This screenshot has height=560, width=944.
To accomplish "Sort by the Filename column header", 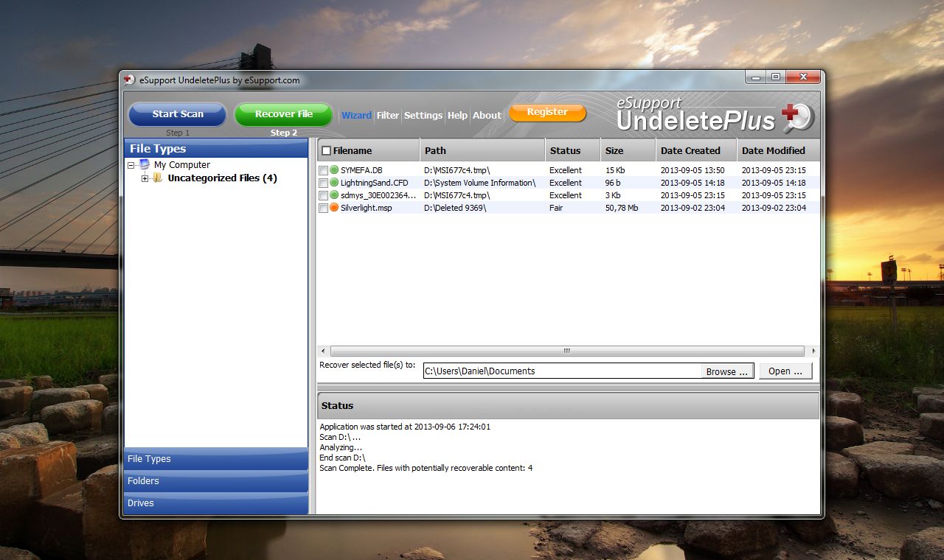I will [369, 150].
